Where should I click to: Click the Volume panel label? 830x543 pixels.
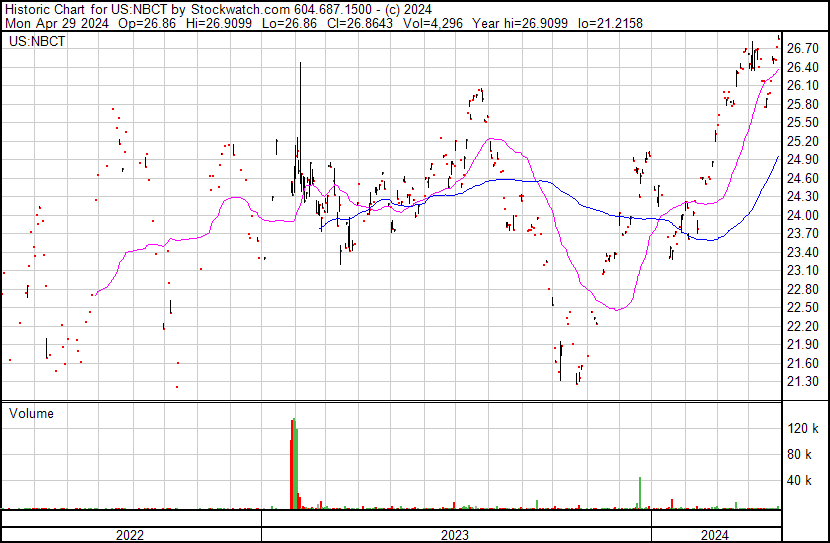pos(31,413)
